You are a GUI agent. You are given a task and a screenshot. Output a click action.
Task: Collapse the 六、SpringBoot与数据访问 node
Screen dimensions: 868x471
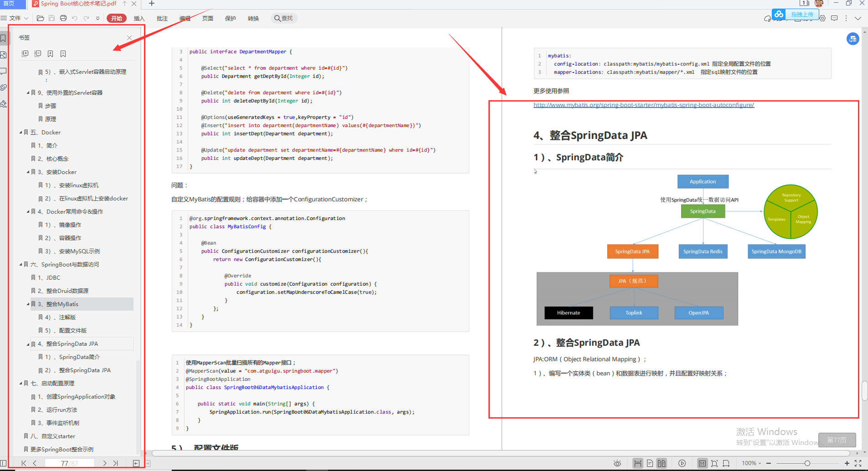coord(21,265)
